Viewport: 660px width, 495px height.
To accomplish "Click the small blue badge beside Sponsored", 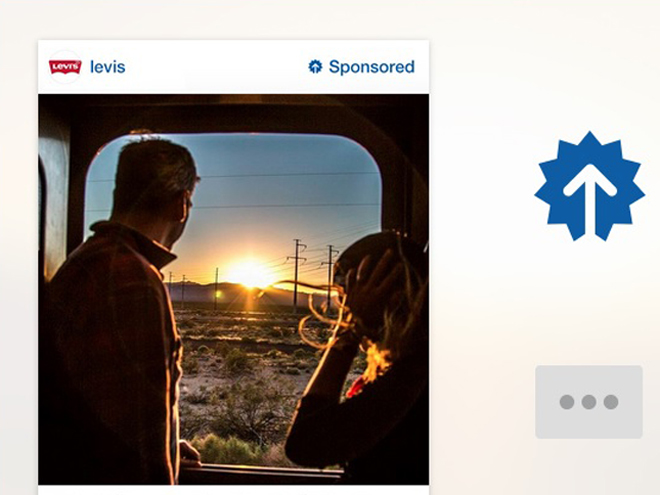I will pyautogui.click(x=315, y=67).
